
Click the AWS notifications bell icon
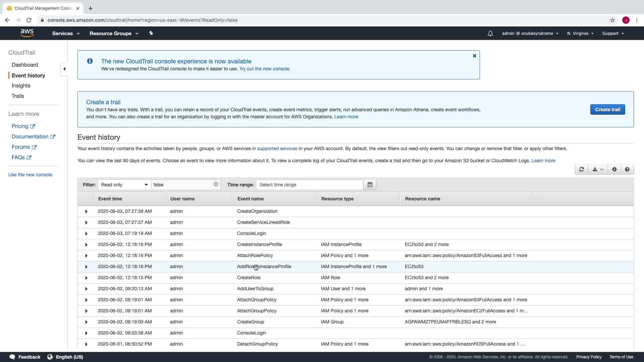pyautogui.click(x=490, y=34)
